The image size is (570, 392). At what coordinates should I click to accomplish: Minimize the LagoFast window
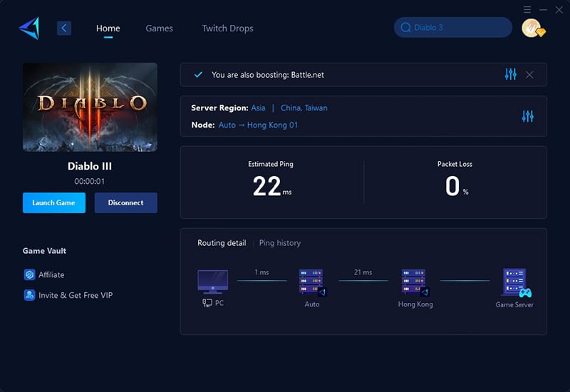(543, 9)
